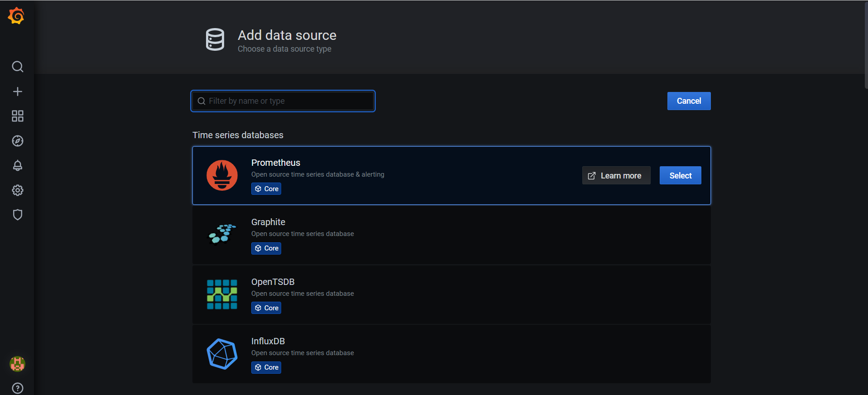Open the user avatar profile
868x395 pixels.
(x=17, y=364)
